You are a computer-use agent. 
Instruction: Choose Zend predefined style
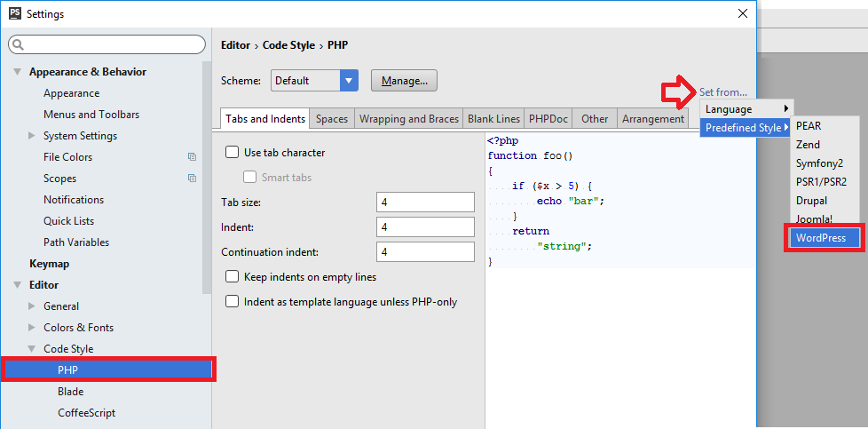point(825,145)
